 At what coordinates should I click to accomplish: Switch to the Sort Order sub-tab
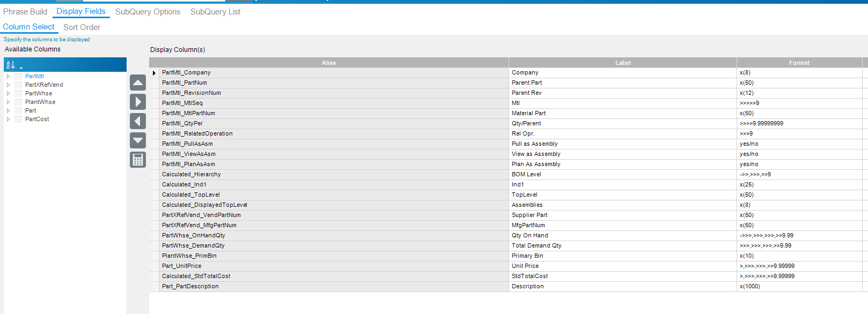[x=82, y=27]
